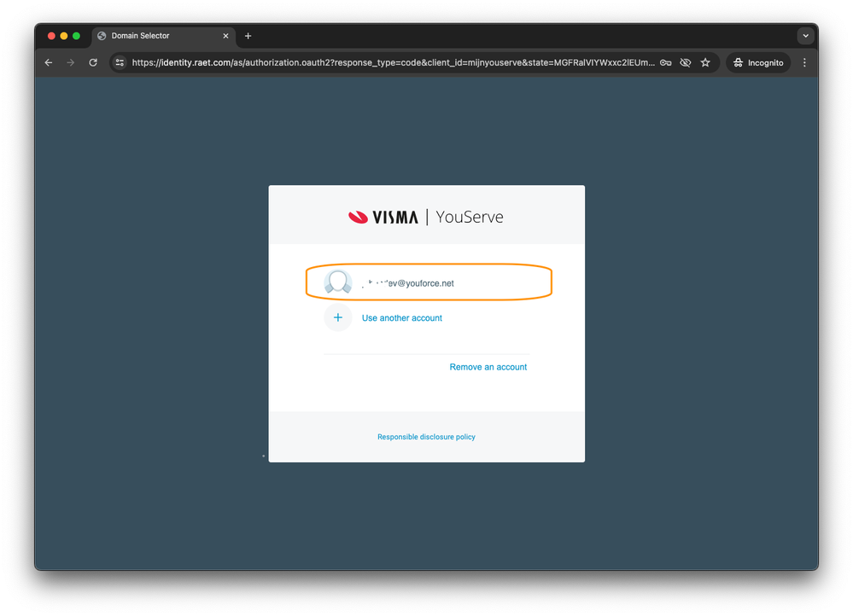Viewport: 853px width, 616px height.
Task: Click the browser forward arrow
Action: coord(71,62)
